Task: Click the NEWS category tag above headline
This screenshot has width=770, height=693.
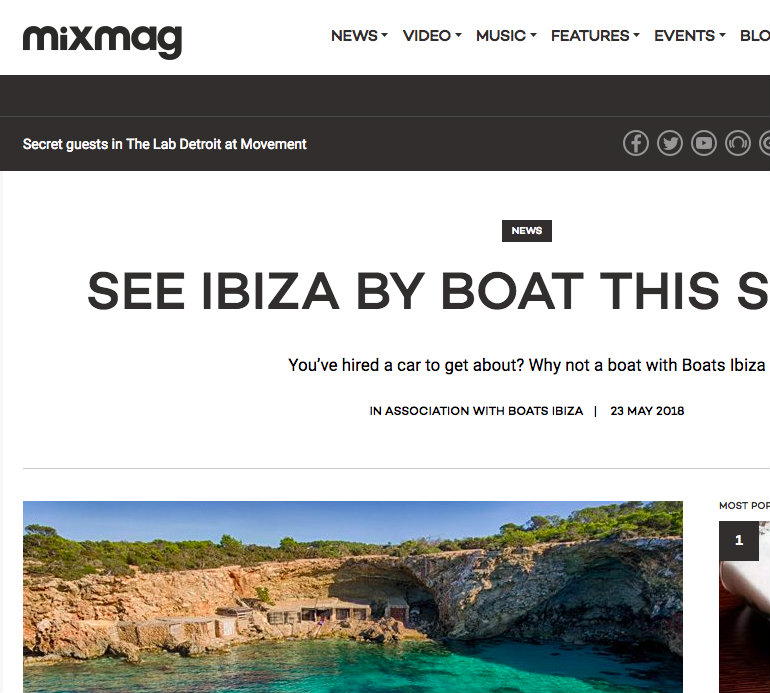Action: [526, 231]
